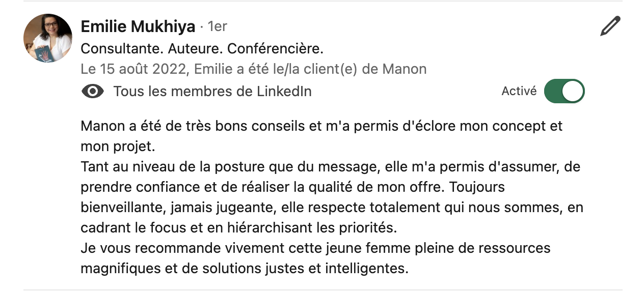Screen dimensions: 644x292
Task: Click the line starting prendre confiance et de réaliser
Action: click(x=293, y=187)
